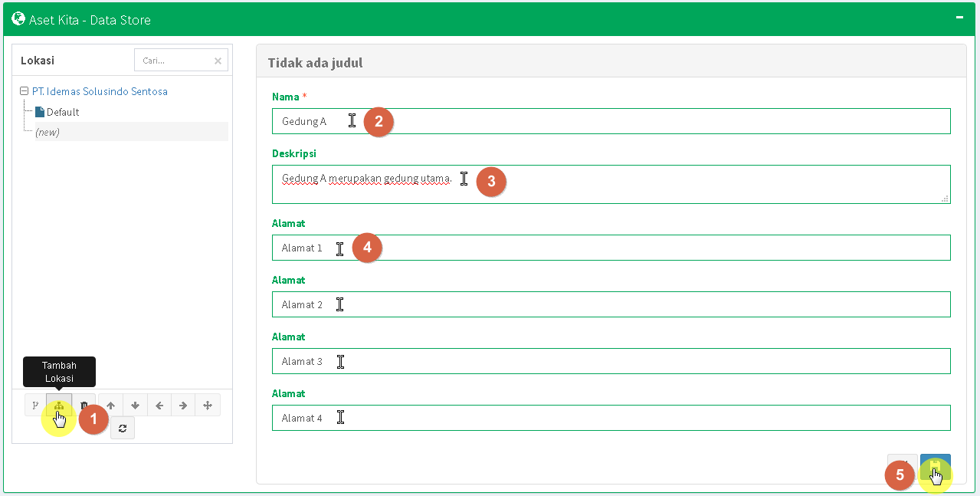Viewport: 980px width, 496px height.
Task: Click the right arrow icon in location toolbar
Action: pyautogui.click(x=183, y=405)
